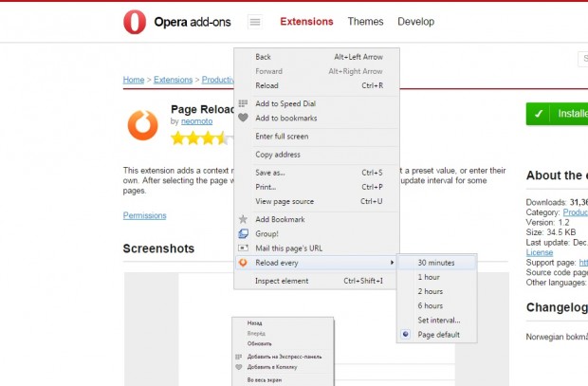Image resolution: width=588 pixels, height=386 pixels.
Task: Click the search field at top right
Action: point(582,59)
